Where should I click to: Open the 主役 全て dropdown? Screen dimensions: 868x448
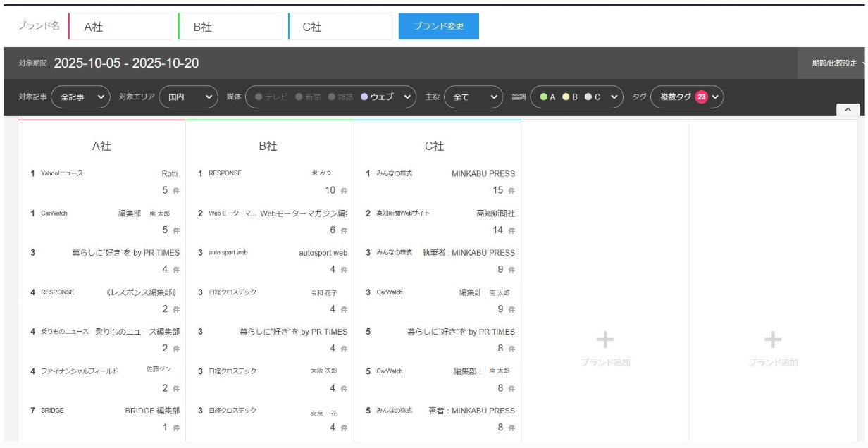473,97
